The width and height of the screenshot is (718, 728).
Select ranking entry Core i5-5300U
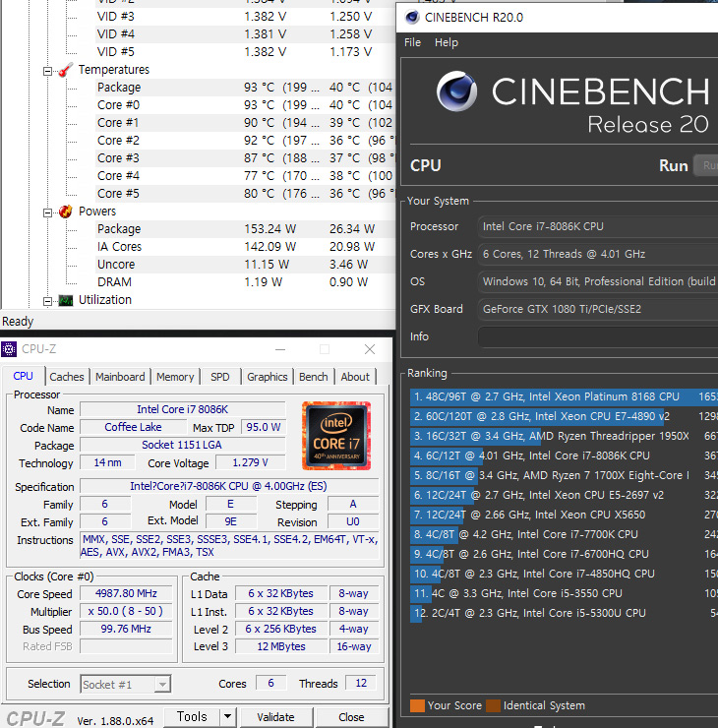(x=564, y=613)
